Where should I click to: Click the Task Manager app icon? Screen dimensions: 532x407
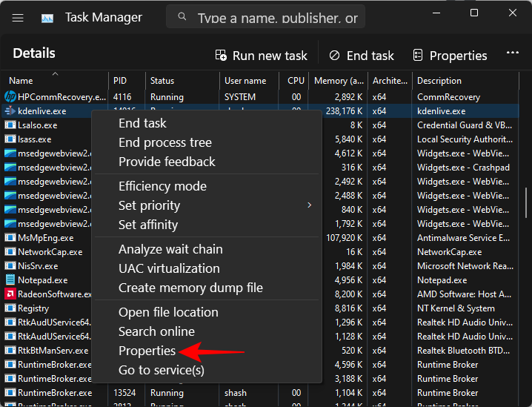[x=47, y=17]
